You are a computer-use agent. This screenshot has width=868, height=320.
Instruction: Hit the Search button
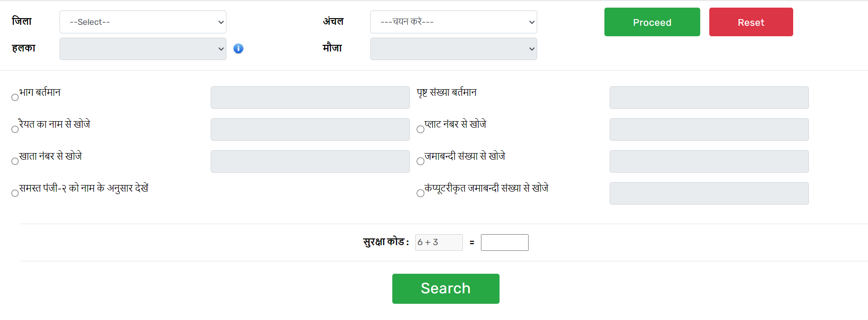(x=446, y=289)
